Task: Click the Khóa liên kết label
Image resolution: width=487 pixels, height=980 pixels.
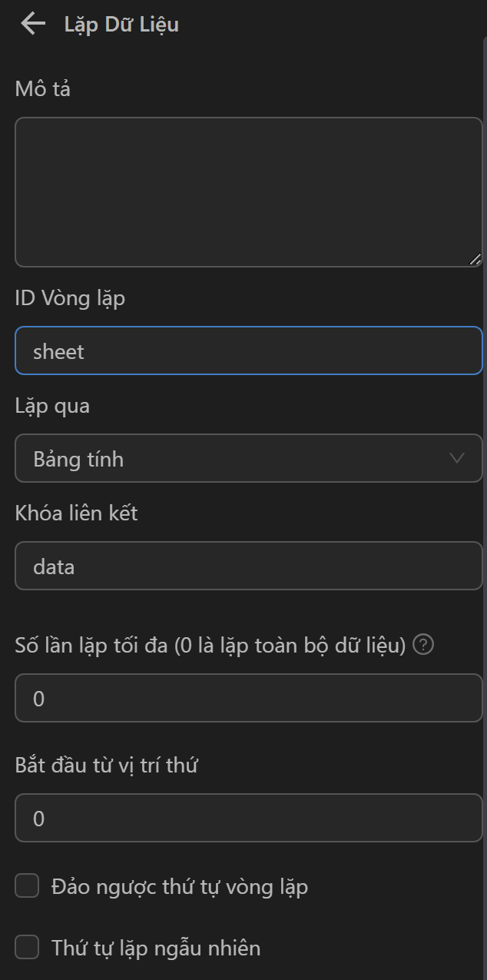Action: coord(76,513)
